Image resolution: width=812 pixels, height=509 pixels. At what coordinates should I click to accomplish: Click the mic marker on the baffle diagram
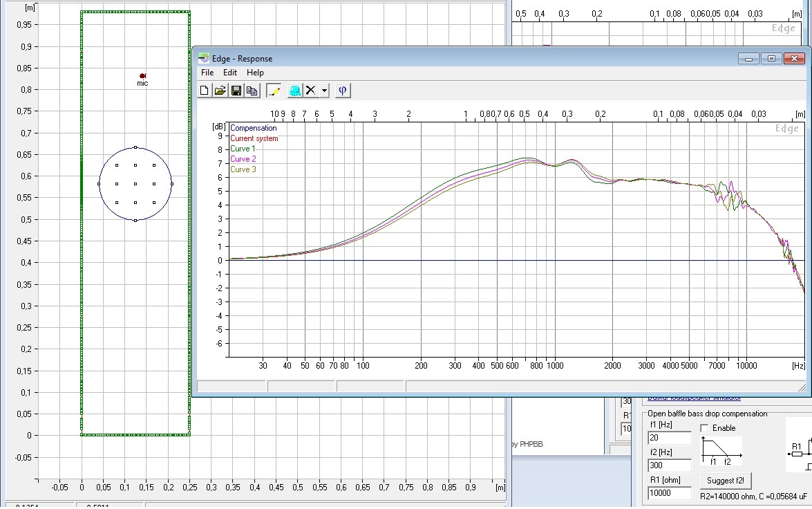(142, 76)
